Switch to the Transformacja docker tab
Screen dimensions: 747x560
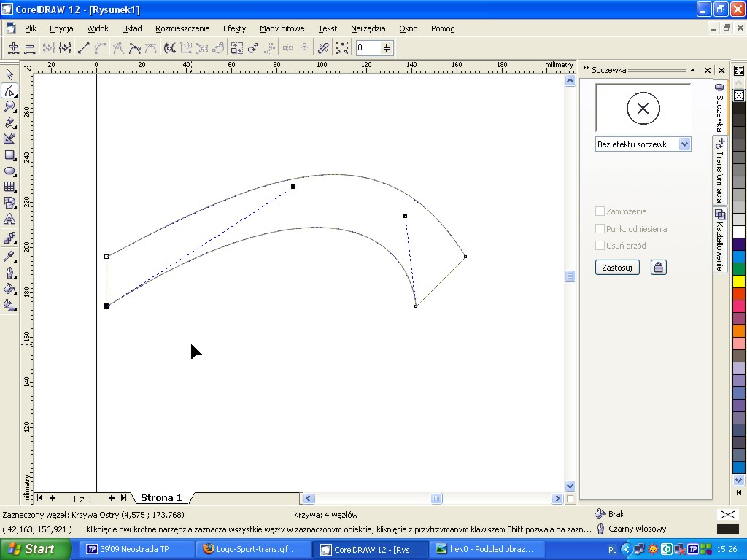click(720, 171)
